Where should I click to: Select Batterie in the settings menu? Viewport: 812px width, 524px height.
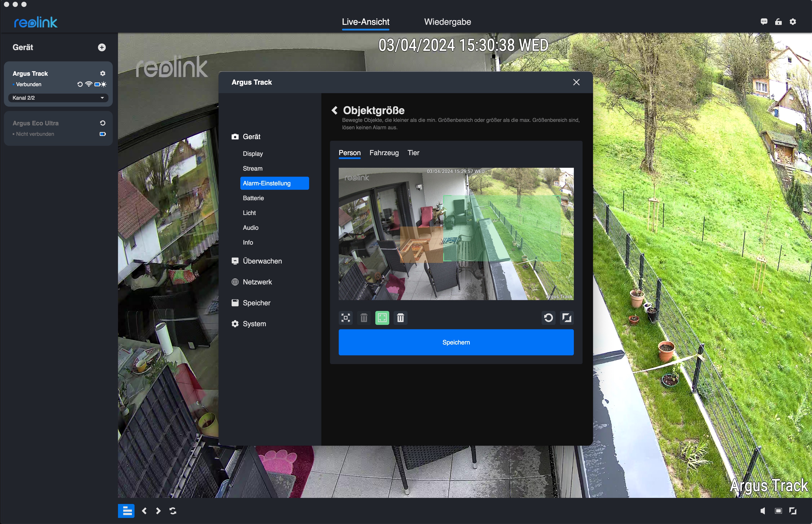pos(253,198)
